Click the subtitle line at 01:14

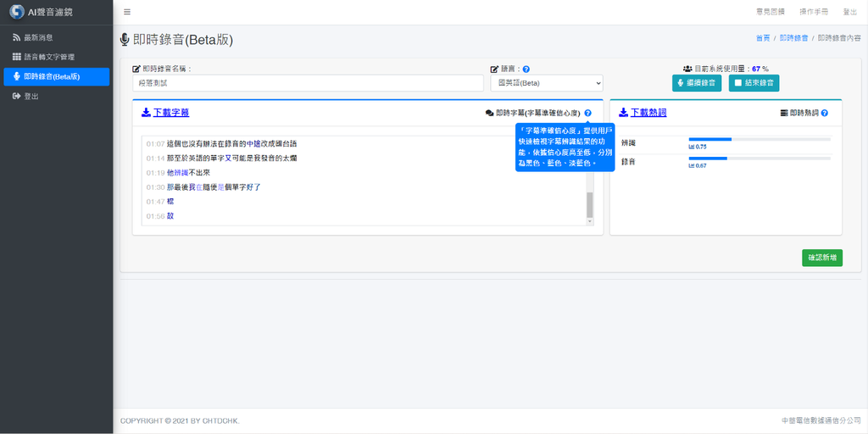point(221,159)
